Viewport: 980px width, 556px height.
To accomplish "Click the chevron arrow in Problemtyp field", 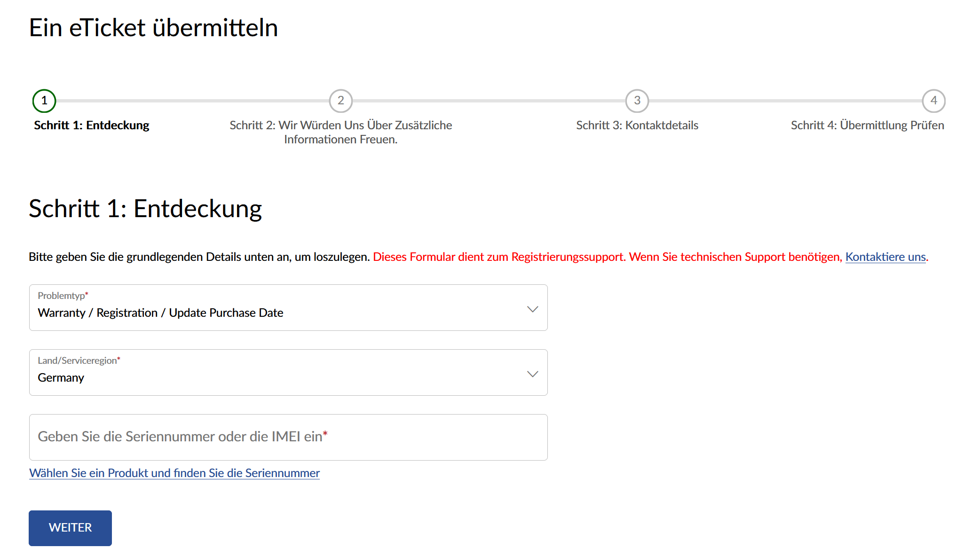I will [532, 309].
